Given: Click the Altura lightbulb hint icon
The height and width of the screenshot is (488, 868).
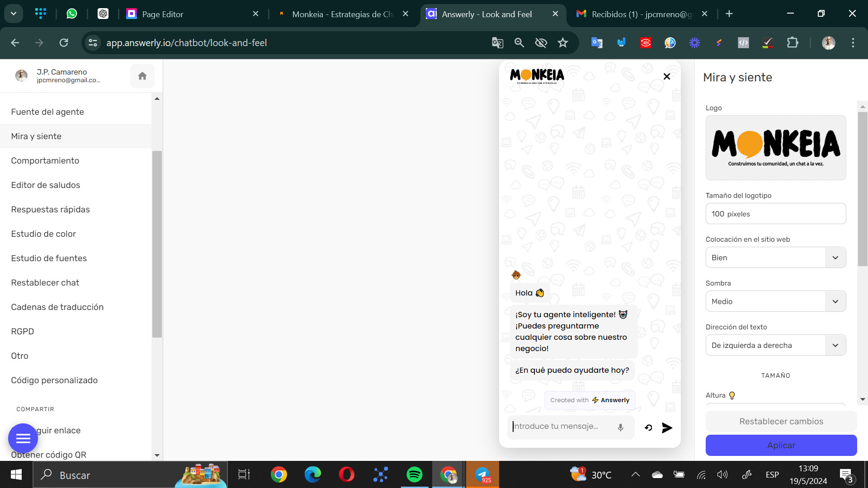Looking at the screenshot, I should tap(732, 395).
